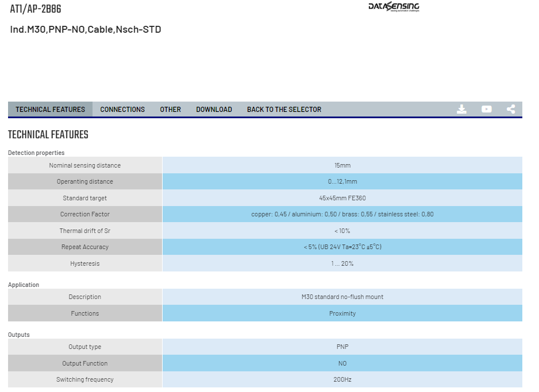Open the Other tab
This screenshot has width=539, height=392.
[x=170, y=110]
